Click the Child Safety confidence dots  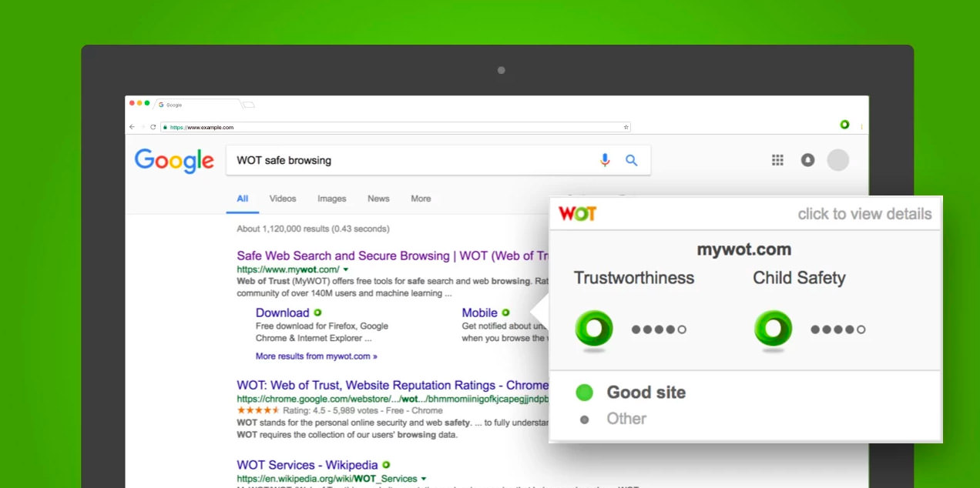[838, 329]
